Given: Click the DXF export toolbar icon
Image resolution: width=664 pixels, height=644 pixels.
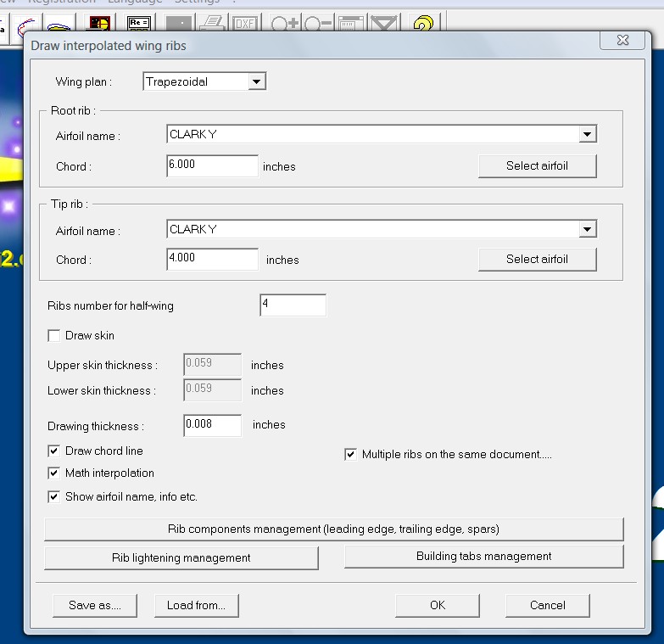Looking at the screenshot, I should (x=245, y=23).
